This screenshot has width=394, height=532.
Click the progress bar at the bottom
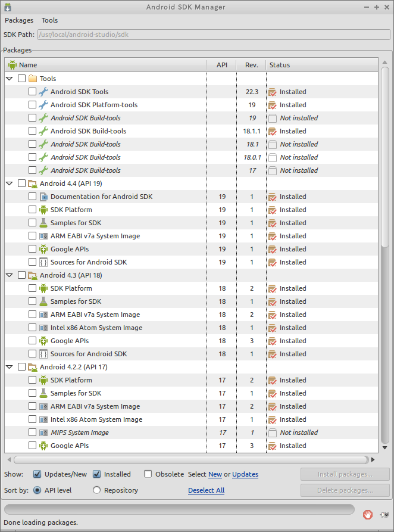coord(179,509)
